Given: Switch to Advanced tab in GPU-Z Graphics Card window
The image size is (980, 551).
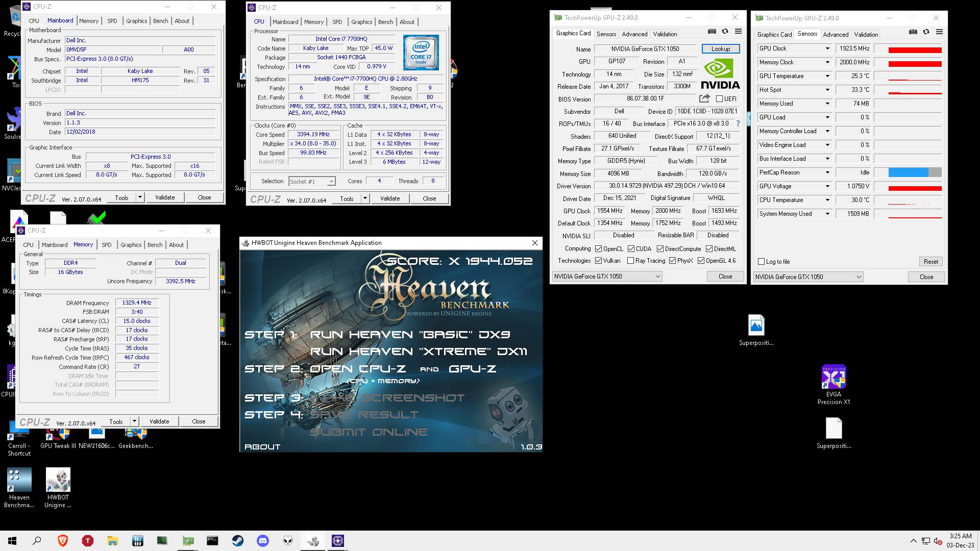Looking at the screenshot, I should pos(634,34).
